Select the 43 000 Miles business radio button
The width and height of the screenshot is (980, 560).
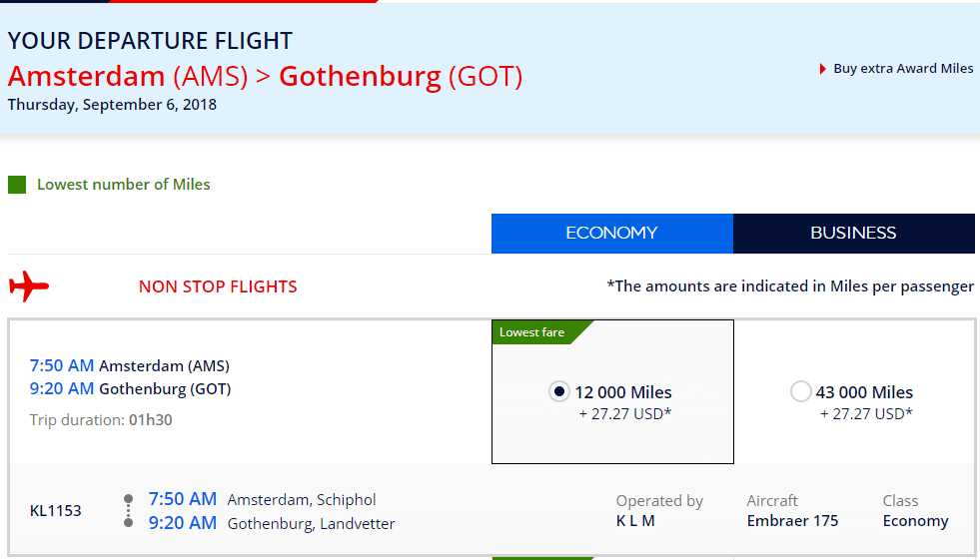coord(800,392)
